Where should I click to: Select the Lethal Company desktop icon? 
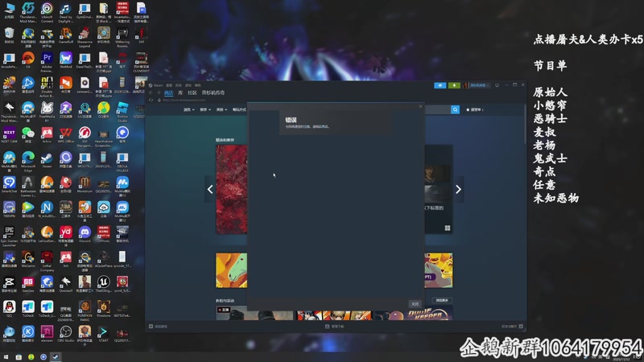tap(47, 261)
